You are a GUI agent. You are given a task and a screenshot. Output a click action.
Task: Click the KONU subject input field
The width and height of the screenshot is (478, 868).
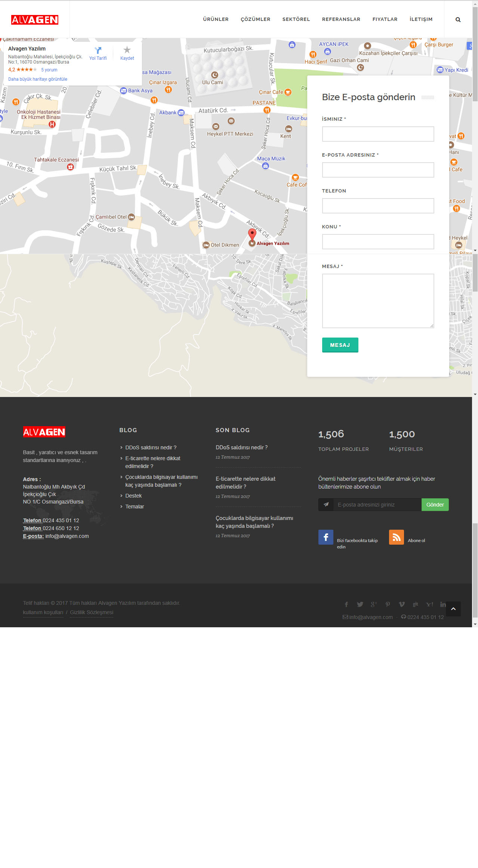pyautogui.click(x=378, y=241)
